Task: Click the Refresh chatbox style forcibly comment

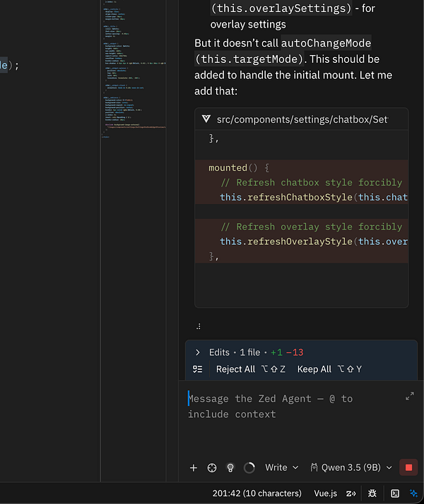Action: [x=312, y=182]
